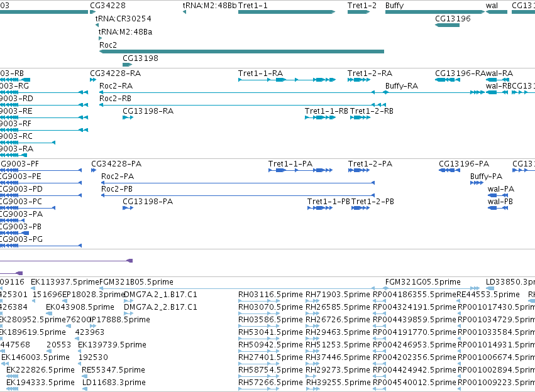Open the tRNA:CR30254 gene label
Image resolution: width=535 pixels, height=392 pixels.
(x=123, y=18)
